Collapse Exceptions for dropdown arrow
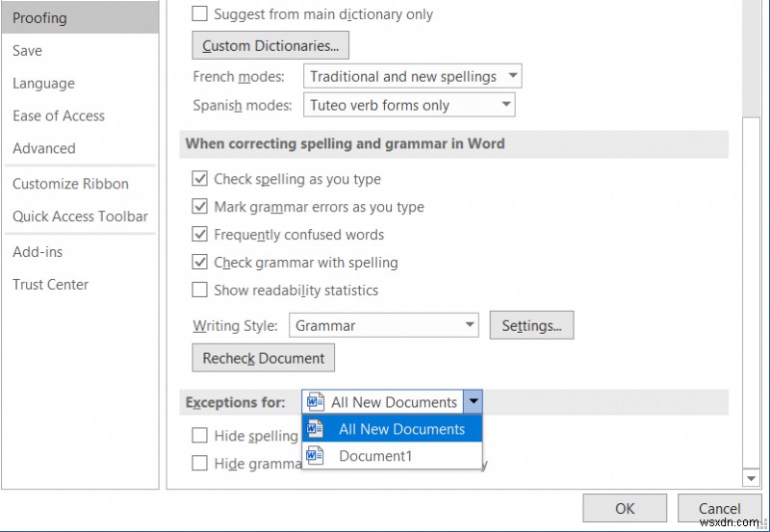Image resolution: width=770 pixels, height=532 pixels. pos(473,402)
